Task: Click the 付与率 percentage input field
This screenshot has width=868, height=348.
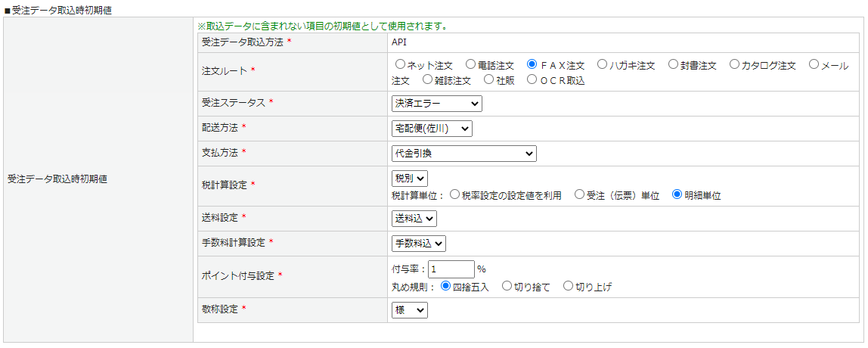Action: 451,269
